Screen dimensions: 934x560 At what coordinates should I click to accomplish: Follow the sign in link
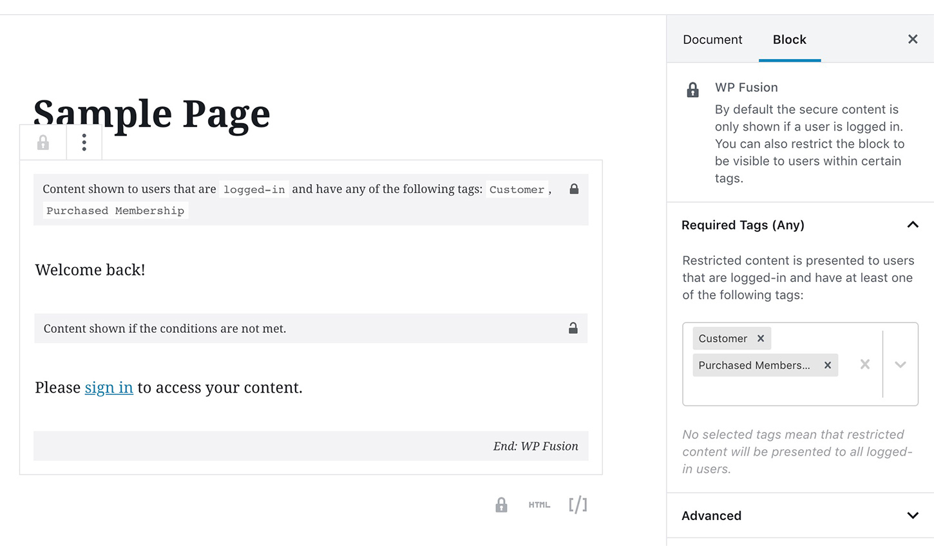tap(109, 387)
